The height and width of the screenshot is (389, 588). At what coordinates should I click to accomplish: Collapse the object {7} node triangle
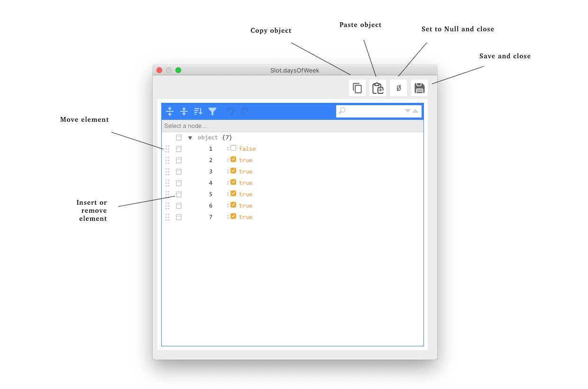(190, 138)
